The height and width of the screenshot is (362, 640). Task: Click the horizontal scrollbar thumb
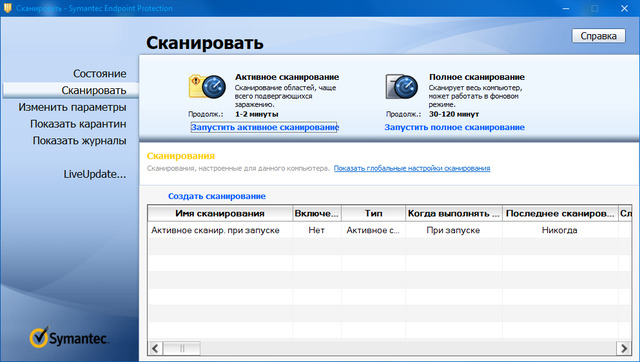pos(182,348)
